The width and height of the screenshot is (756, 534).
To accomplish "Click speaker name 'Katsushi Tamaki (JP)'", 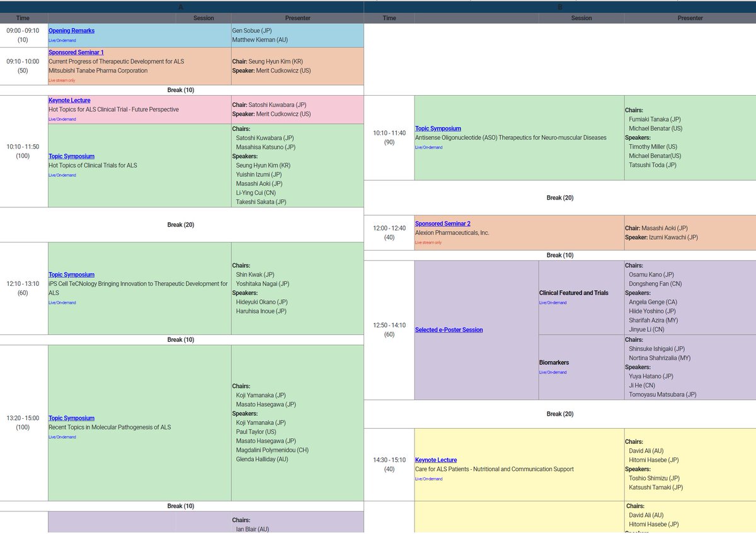I will pos(656,487).
